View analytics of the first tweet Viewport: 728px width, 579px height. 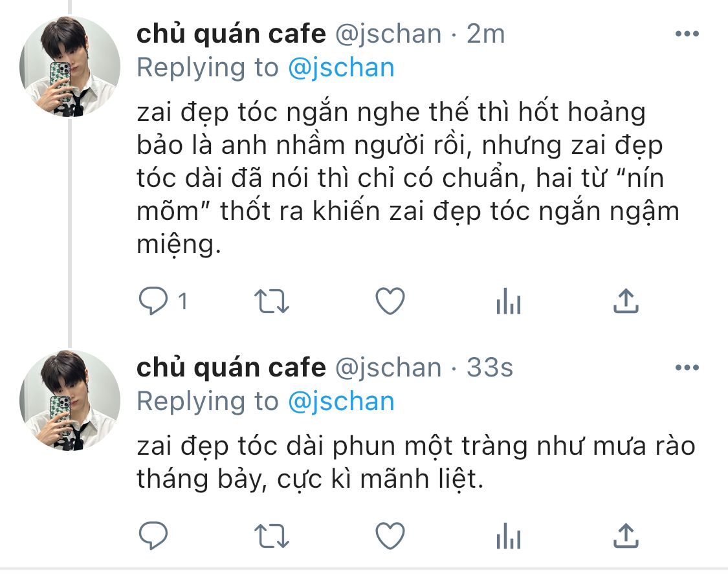coord(509,301)
